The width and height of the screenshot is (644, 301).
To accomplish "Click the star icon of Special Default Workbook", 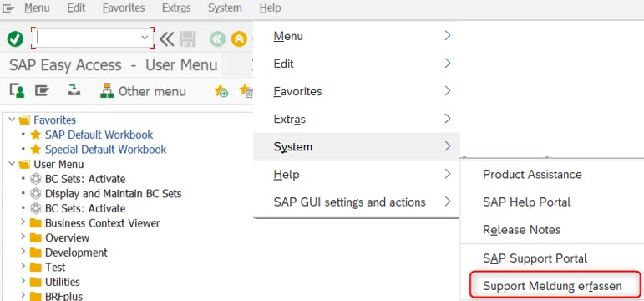I will coord(36,150).
